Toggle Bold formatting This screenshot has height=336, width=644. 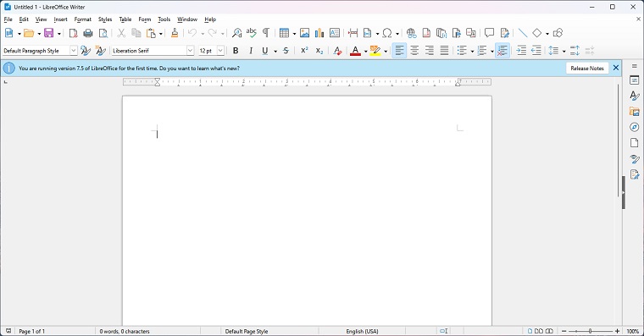click(236, 51)
